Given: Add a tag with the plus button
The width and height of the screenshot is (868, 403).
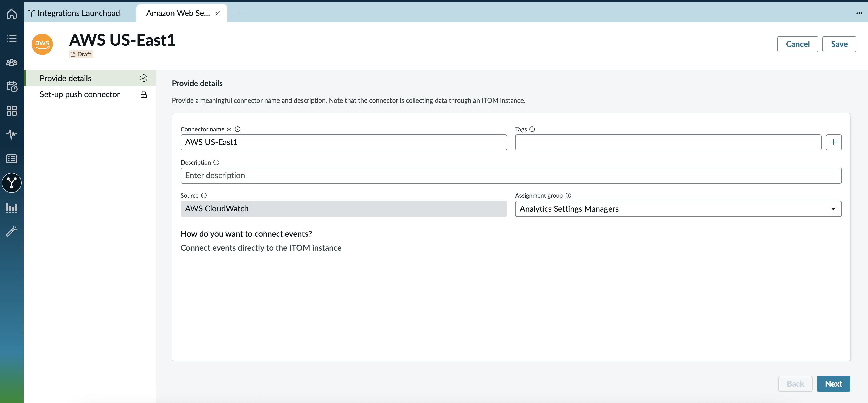Looking at the screenshot, I should [x=833, y=142].
